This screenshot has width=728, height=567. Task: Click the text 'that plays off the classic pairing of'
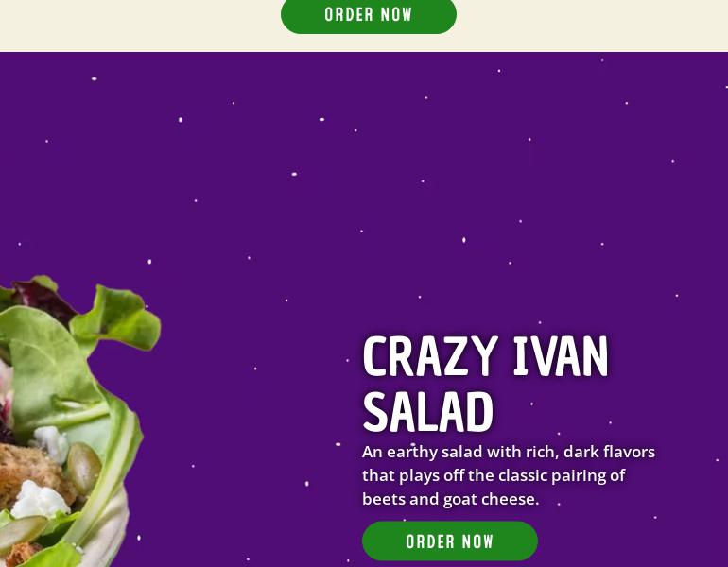(494, 475)
